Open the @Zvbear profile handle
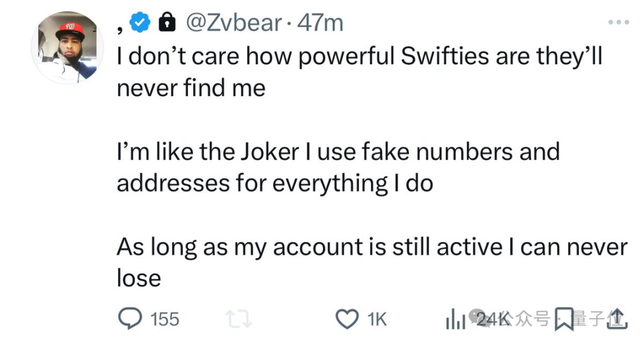This screenshot has height=344, width=644. pos(234,23)
